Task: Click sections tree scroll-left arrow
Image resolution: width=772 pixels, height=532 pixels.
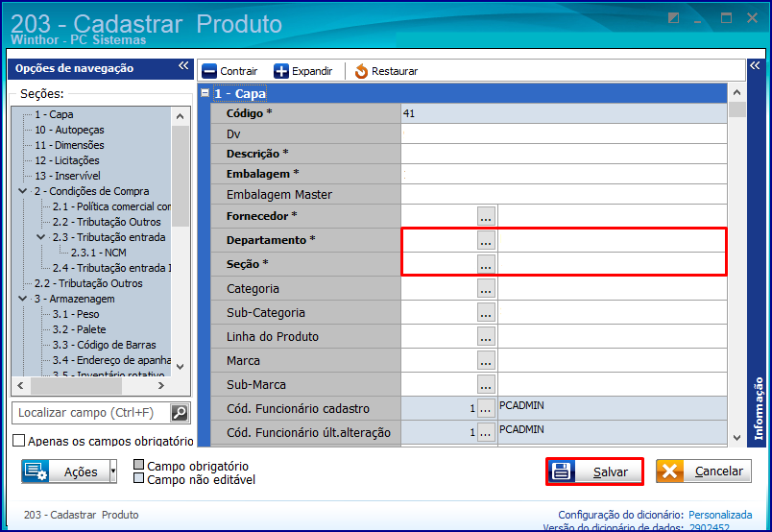Action: (20, 386)
